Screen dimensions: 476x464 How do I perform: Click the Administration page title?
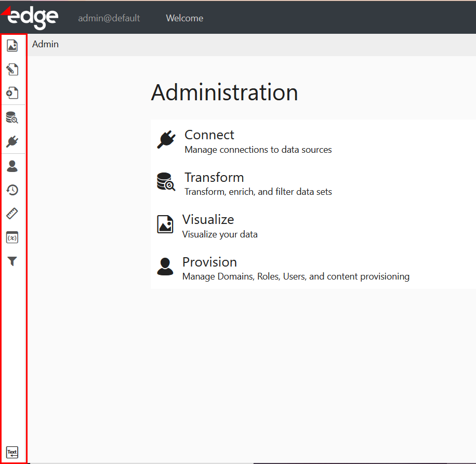pos(224,92)
